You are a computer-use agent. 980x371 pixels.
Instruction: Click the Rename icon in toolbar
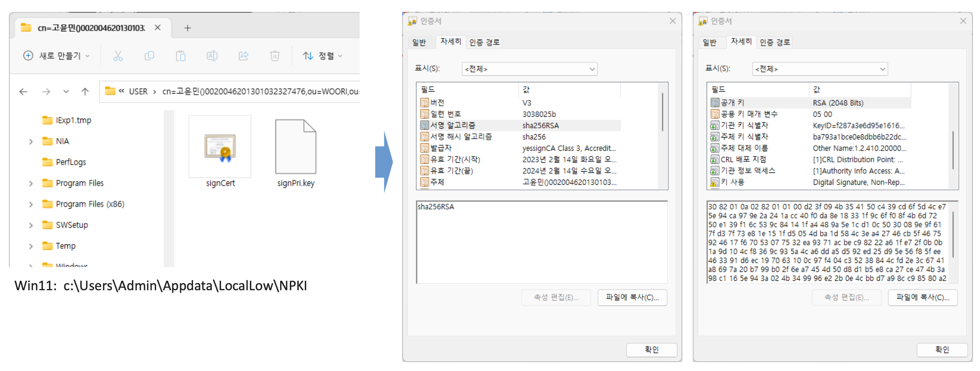(212, 56)
